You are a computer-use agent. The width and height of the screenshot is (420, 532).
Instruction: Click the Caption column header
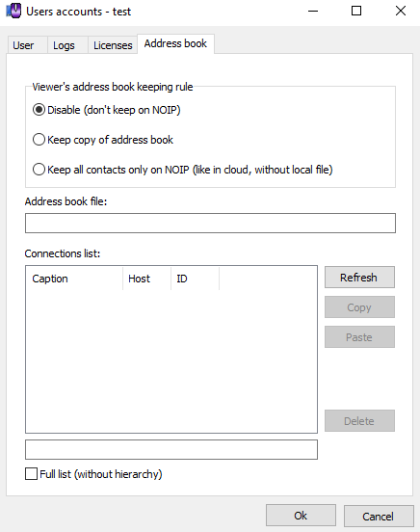(x=74, y=279)
